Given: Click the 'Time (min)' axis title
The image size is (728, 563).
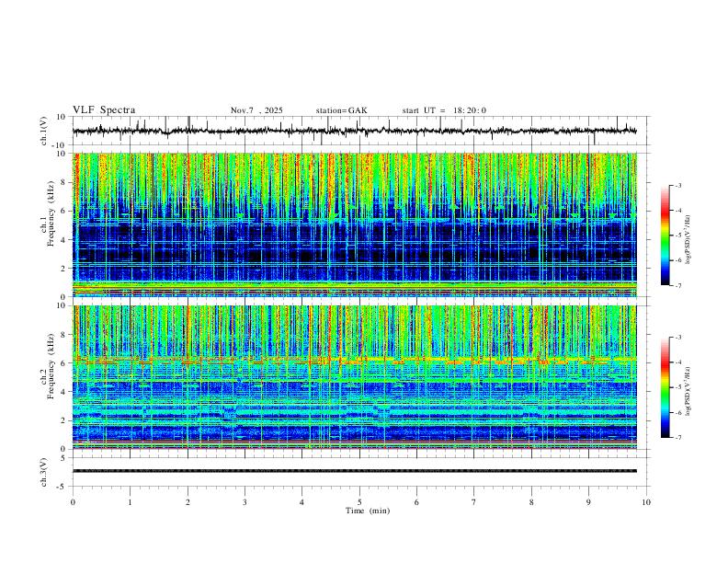Looking at the screenshot, I should coord(368,511).
